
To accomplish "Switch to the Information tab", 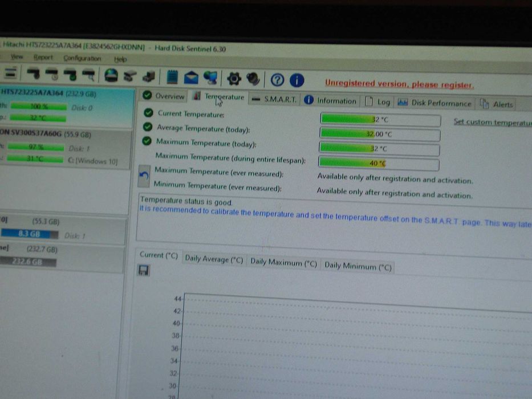I will point(330,100).
